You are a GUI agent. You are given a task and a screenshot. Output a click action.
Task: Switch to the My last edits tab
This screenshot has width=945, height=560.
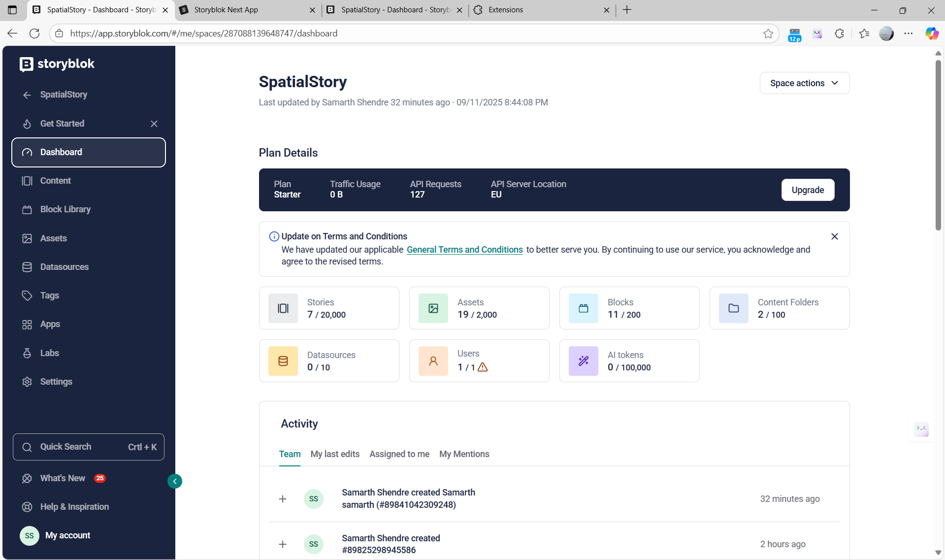click(x=335, y=454)
